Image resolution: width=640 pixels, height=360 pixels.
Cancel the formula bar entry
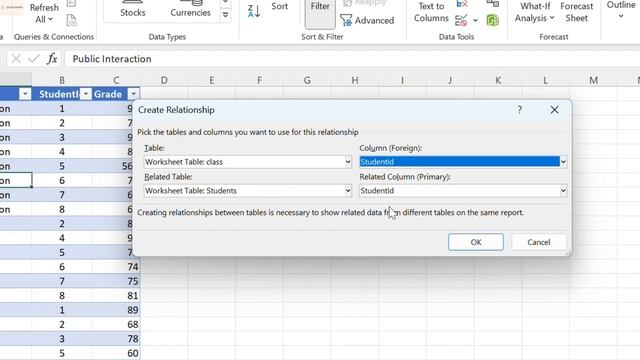point(16,59)
